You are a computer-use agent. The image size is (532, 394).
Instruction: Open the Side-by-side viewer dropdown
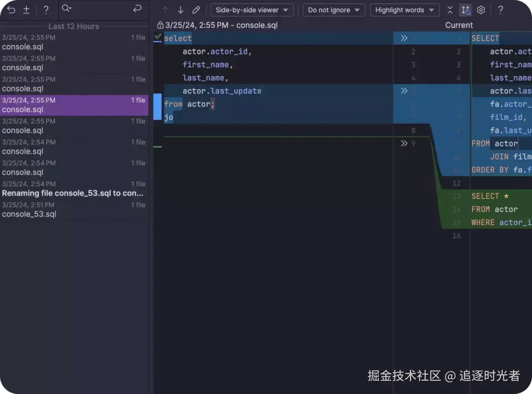252,10
